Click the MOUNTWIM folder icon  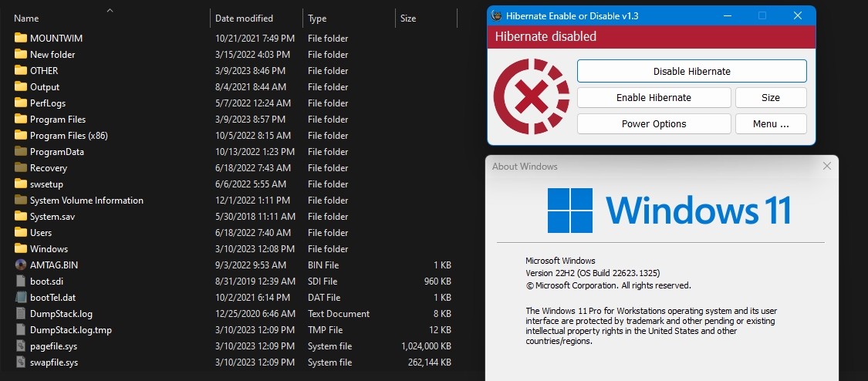21,38
